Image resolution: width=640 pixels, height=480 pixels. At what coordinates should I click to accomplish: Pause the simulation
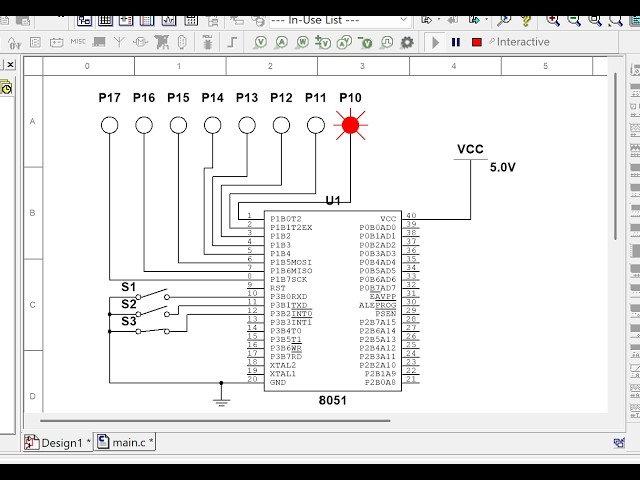[456, 42]
